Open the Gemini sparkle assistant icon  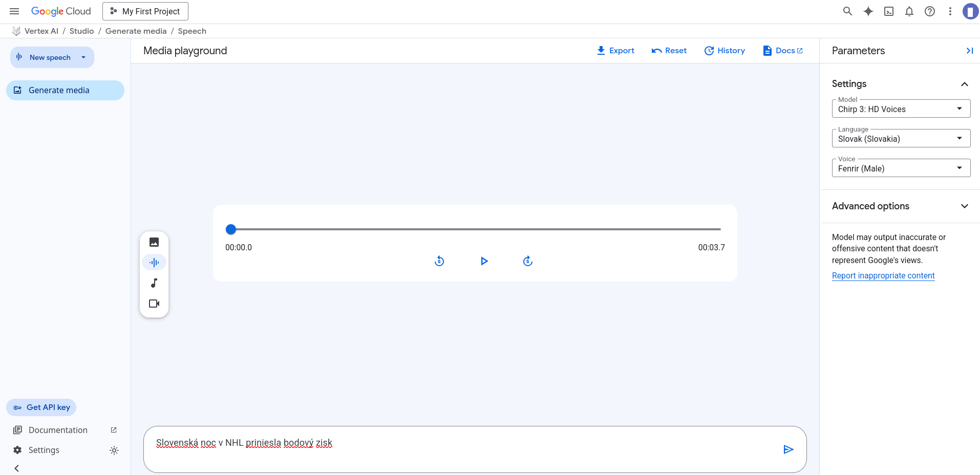pos(868,11)
